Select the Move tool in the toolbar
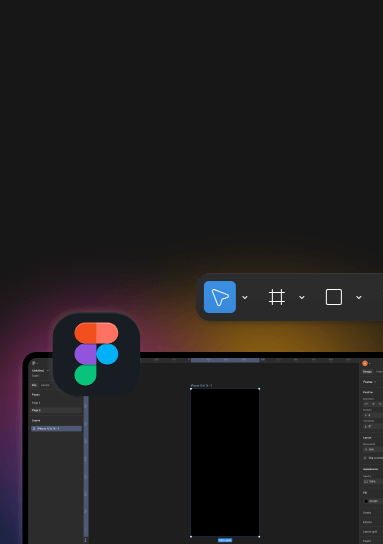The image size is (383, 544). tap(220, 297)
